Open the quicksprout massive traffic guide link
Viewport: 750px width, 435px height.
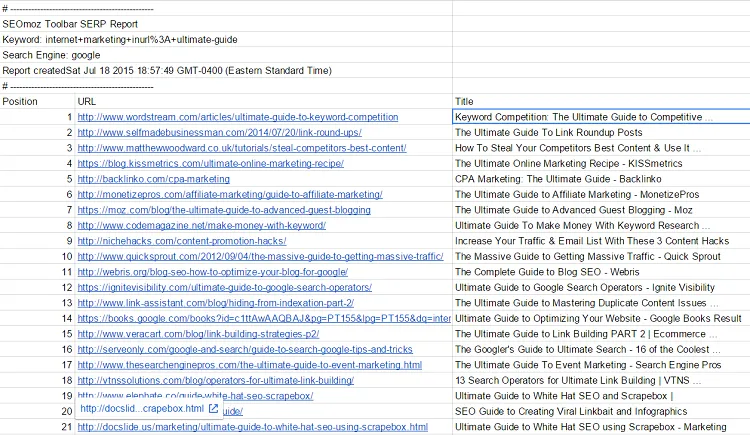(260, 257)
